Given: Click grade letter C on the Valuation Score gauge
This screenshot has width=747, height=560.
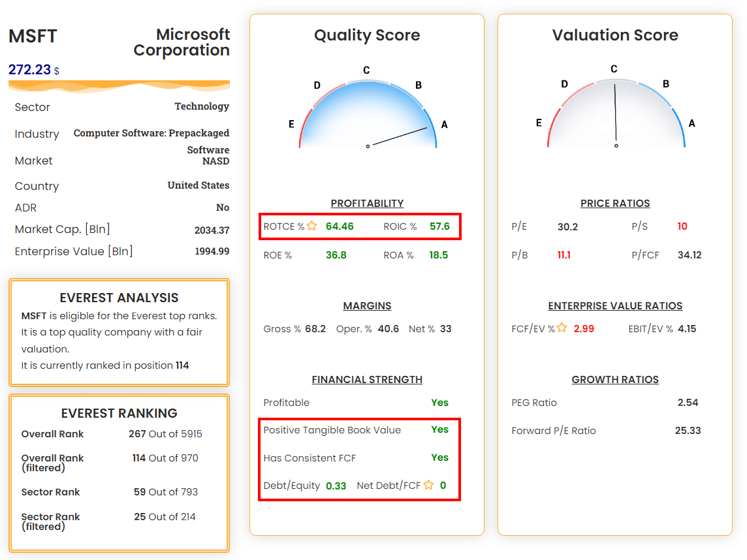Looking at the screenshot, I should coord(614,69).
